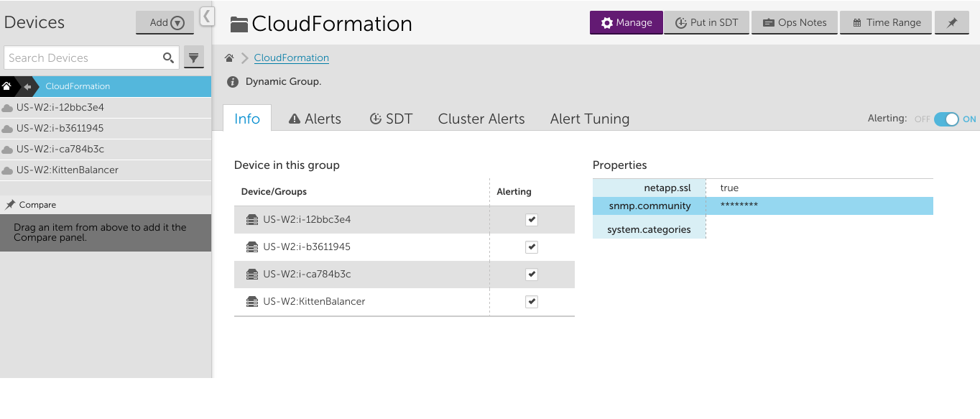Image resolution: width=980 pixels, height=419 pixels.
Task: Click the Dynamic Group info icon
Action: pos(233,82)
